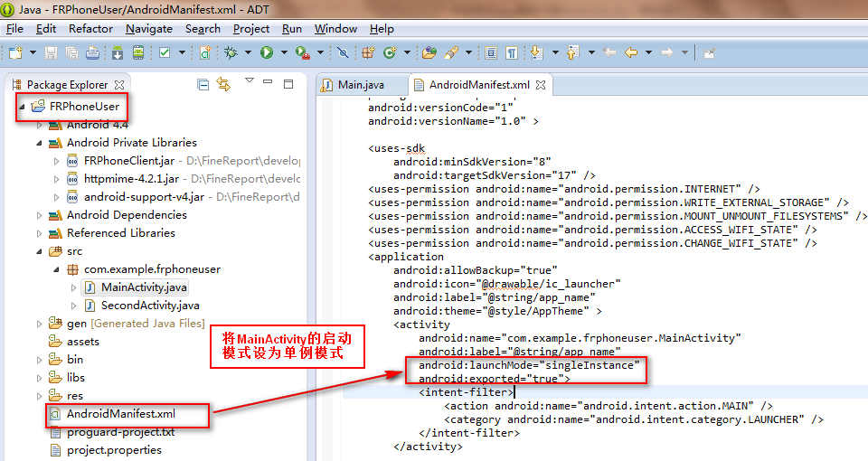Open the Package Explorer View Menu triangle
This screenshot has height=461, width=868.
pyautogui.click(x=250, y=80)
